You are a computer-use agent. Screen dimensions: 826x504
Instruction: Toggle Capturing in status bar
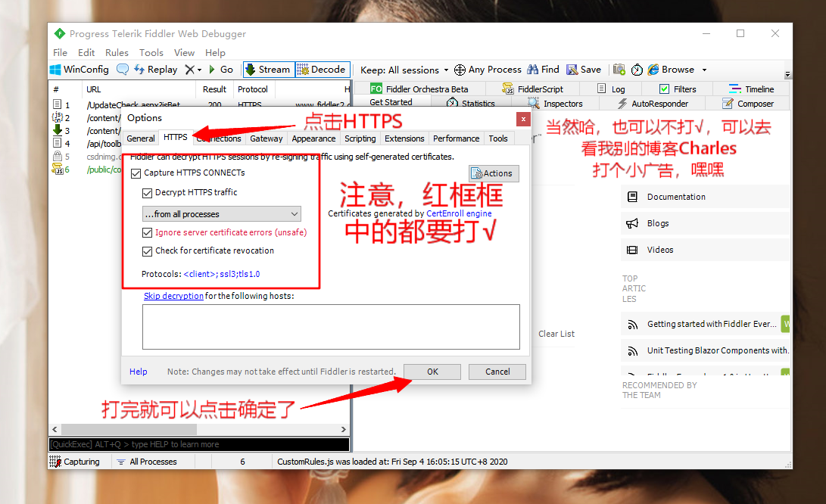click(75, 462)
